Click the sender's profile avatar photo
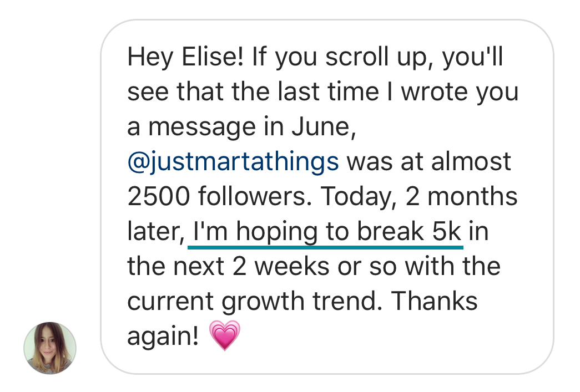This screenshot has height=392, width=580. tap(49, 348)
